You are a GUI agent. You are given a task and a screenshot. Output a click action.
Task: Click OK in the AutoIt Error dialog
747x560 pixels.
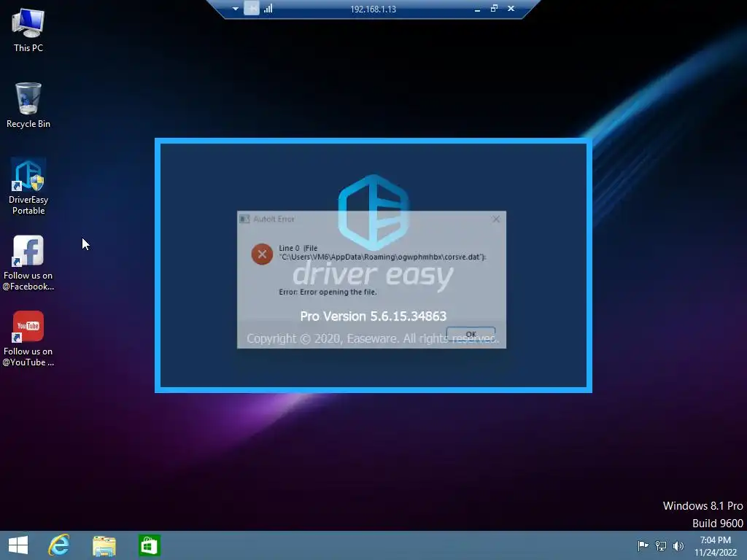tap(471, 334)
